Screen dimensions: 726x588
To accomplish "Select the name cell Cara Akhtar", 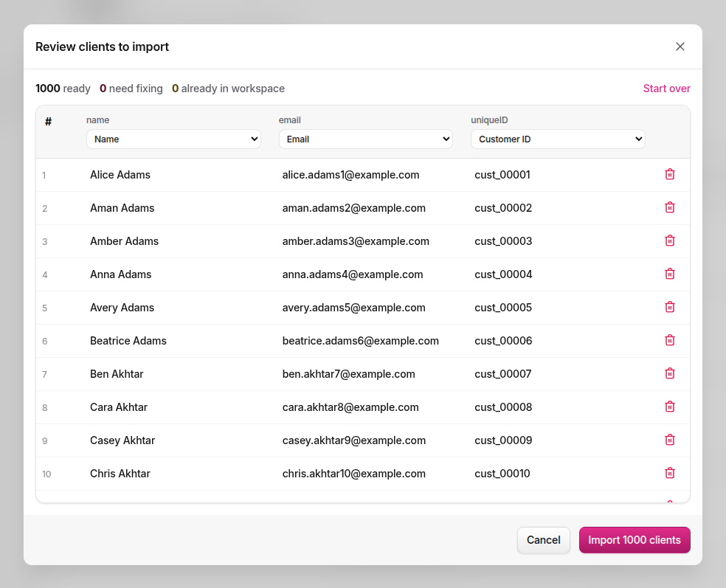I will pos(119,407).
